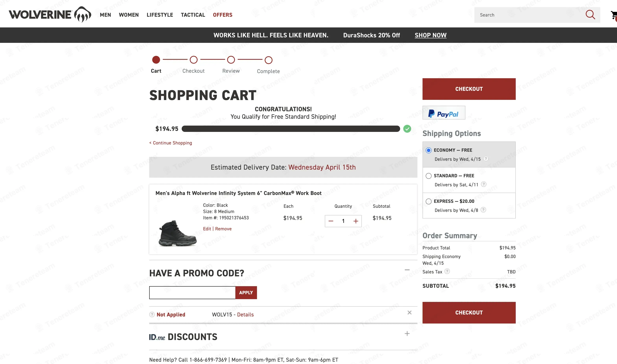Click the free shipping progress bar

[291, 129]
